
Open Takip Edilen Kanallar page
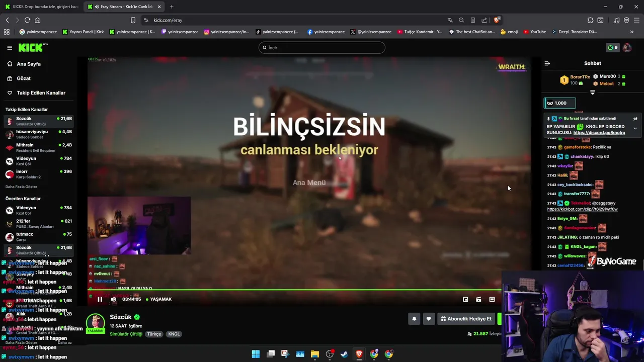tap(40, 93)
